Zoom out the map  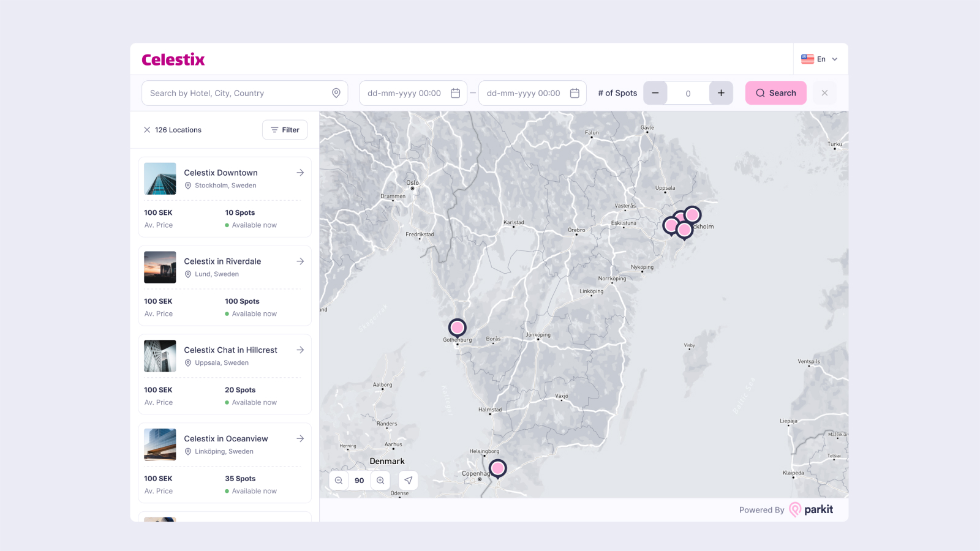point(339,481)
